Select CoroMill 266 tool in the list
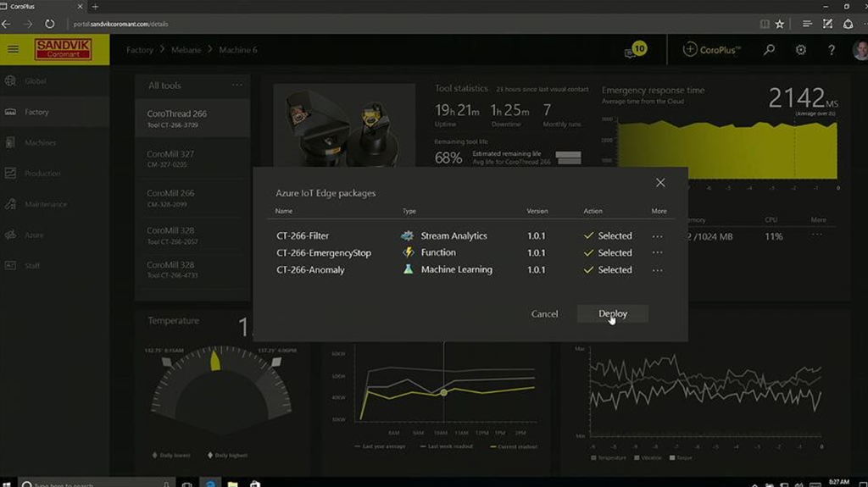This screenshot has width=868, height=487. point(192,197)
